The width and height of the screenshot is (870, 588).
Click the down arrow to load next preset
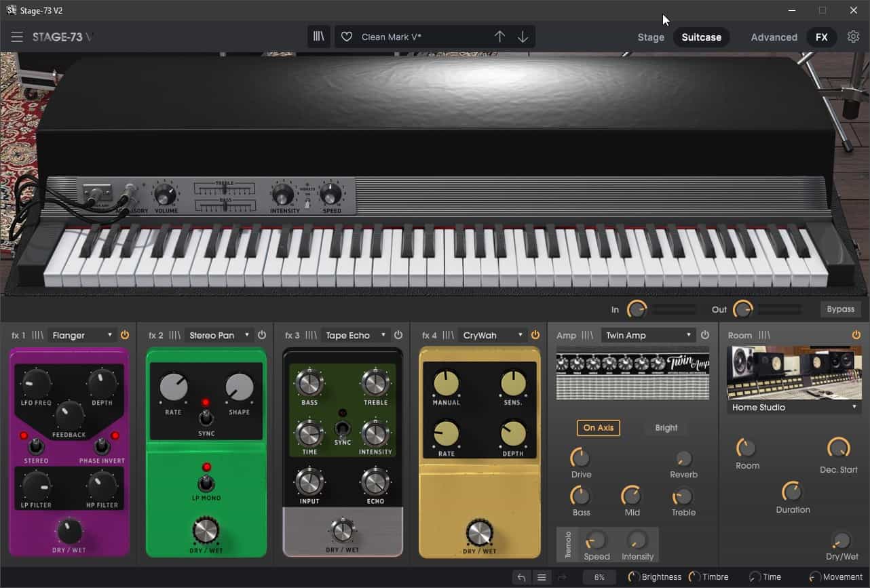click(523, 36)
